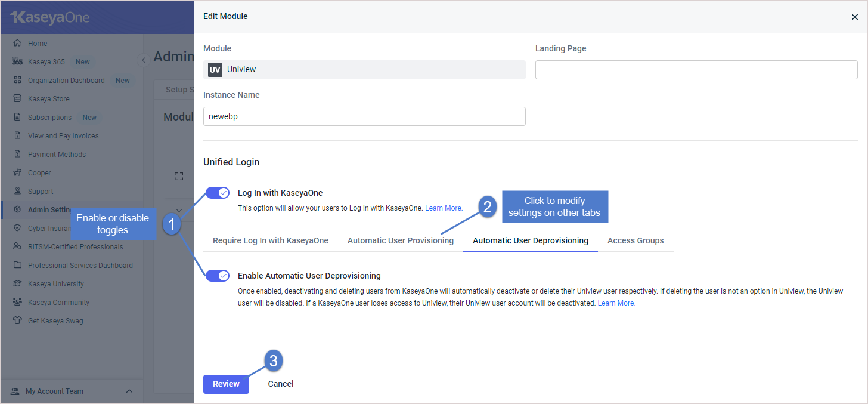Click the RITSM-Certified Professionals icon
This screenshot has width=868, height=404.
(17, 246)
